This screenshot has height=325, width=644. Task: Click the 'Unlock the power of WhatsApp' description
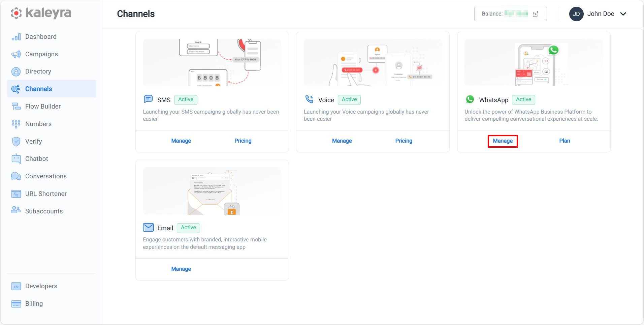click(x=532, y=115)
